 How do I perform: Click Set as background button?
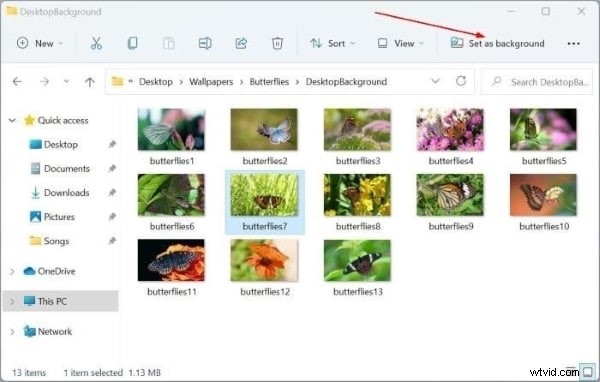pos(497,43)
